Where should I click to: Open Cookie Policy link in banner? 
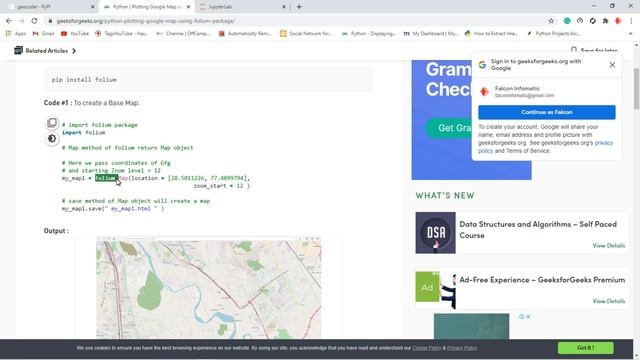[x=427, y=348]
